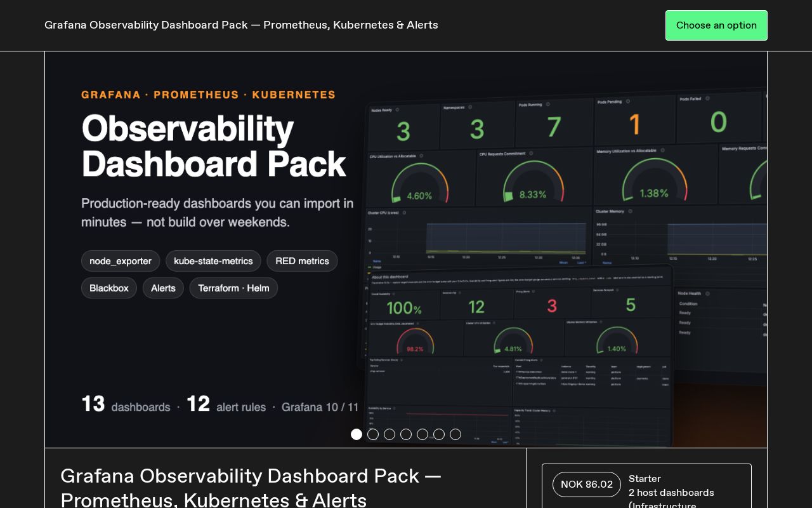Choose the NOK 86.02 price pill
812x508 pixels.
pos(587,485)
